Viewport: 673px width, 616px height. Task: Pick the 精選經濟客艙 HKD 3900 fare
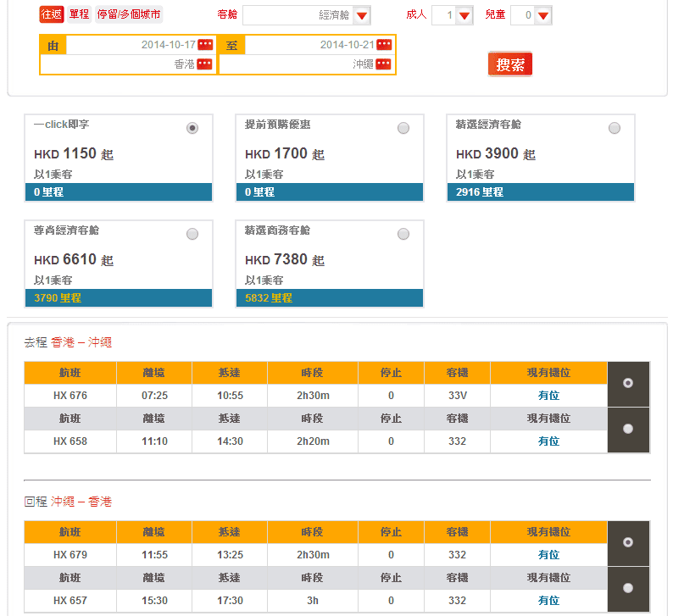coord(615,128)
